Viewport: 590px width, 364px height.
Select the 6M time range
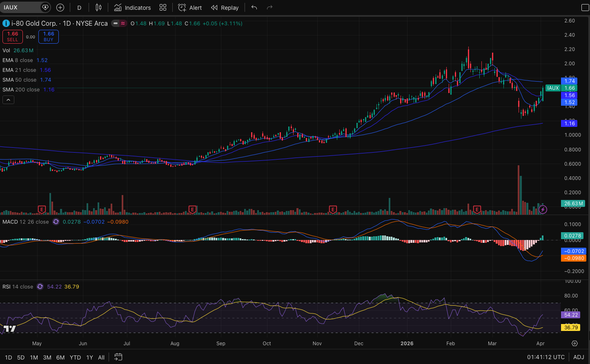[60, 357]
